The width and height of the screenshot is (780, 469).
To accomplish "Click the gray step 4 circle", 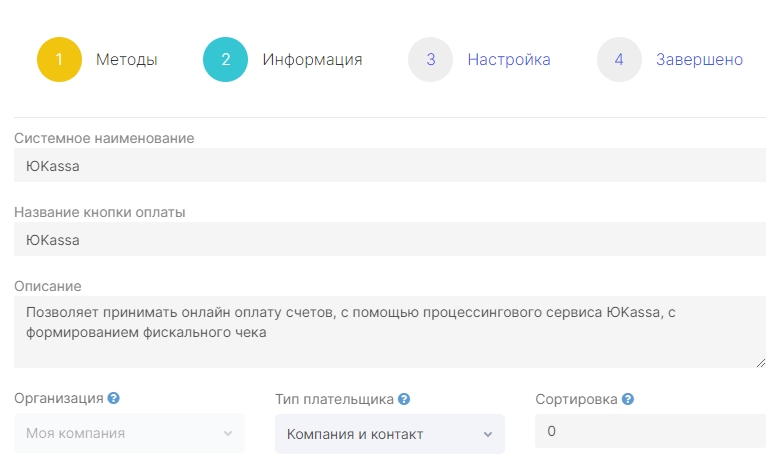I will [x=619, y=59].
